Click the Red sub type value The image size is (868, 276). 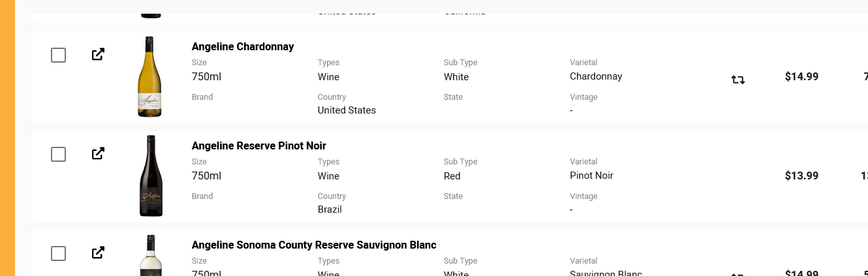(452, 176)
